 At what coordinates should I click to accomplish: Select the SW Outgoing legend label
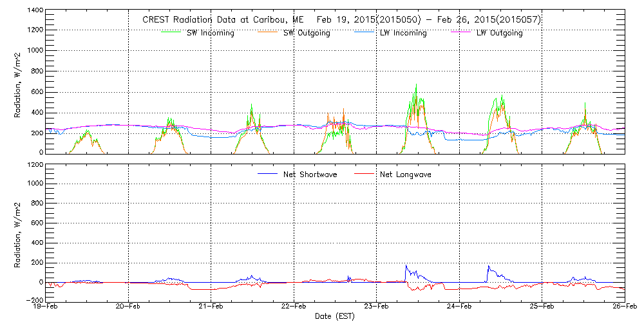307,33
